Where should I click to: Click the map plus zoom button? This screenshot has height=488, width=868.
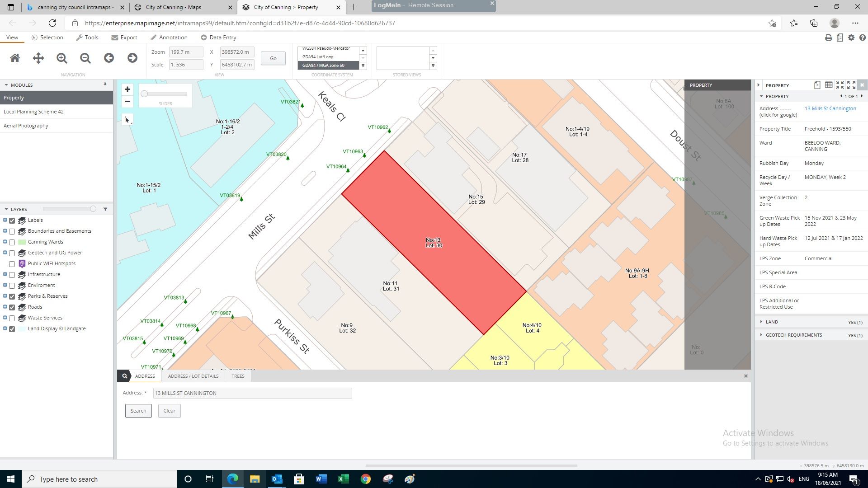(127, 89)
